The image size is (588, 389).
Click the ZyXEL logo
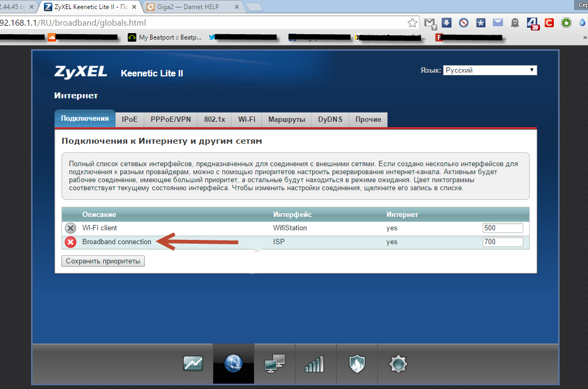tap(81, 72)
